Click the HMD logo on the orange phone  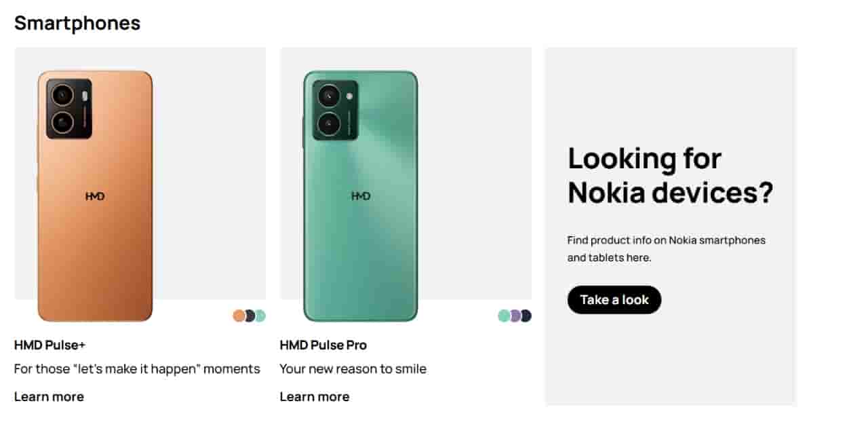click(x=95, y=197)
